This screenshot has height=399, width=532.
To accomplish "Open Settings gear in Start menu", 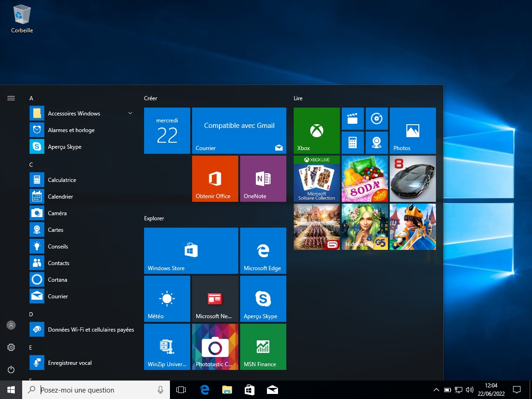I will (x=11, y=347).
